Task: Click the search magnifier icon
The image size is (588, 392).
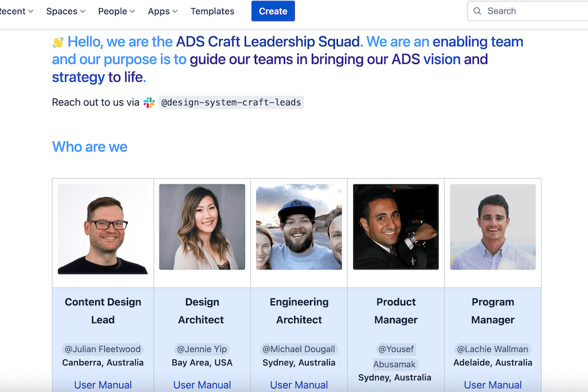Action: (477, 11)
